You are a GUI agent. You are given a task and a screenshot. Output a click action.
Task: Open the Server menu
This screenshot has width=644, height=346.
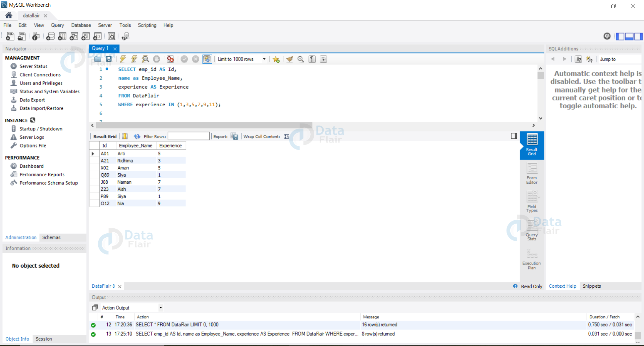(105, 25)
